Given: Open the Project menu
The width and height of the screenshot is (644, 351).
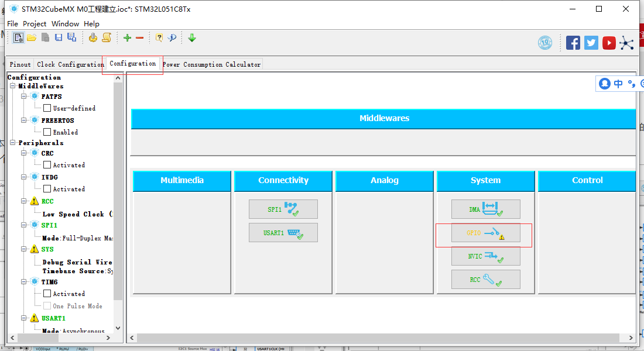Looking at the screenshot, I should (x=35, y=24).
